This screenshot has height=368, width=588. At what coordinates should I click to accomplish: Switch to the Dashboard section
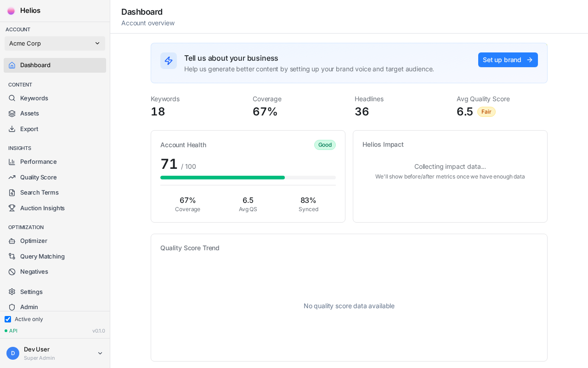click(35, 65)
